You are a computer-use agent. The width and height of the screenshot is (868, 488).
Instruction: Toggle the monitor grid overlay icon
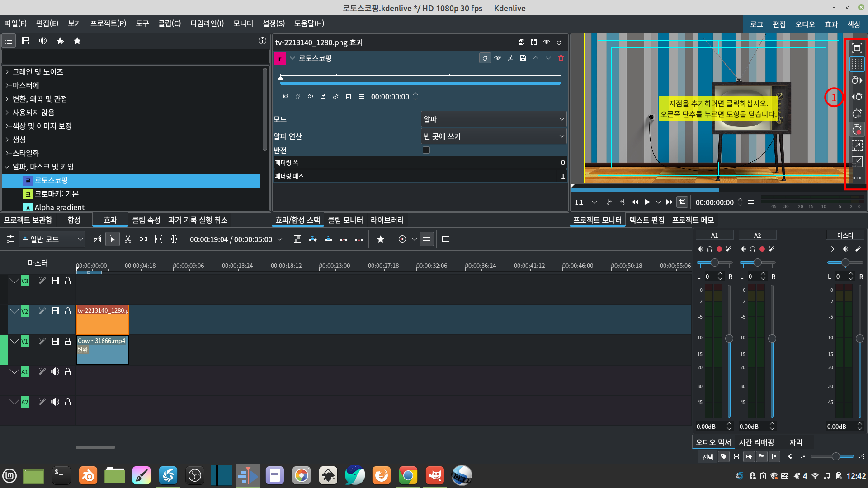point(857,64)
